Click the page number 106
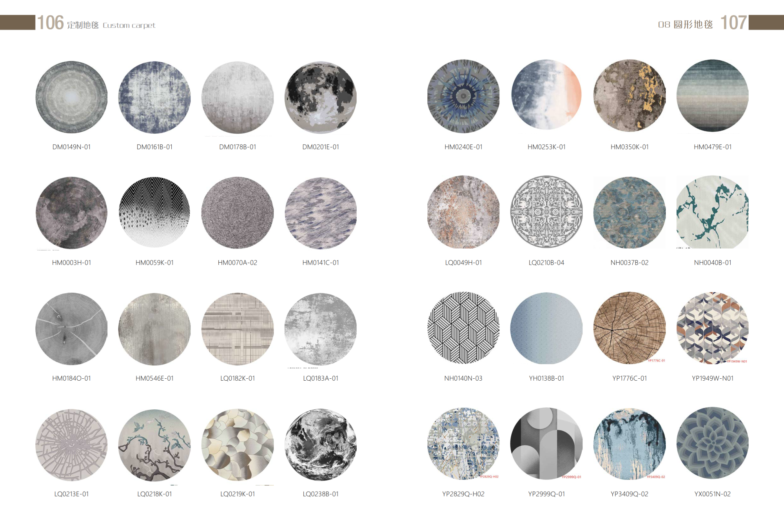Viewport: 784px width, 532px height. pos(50,23)
